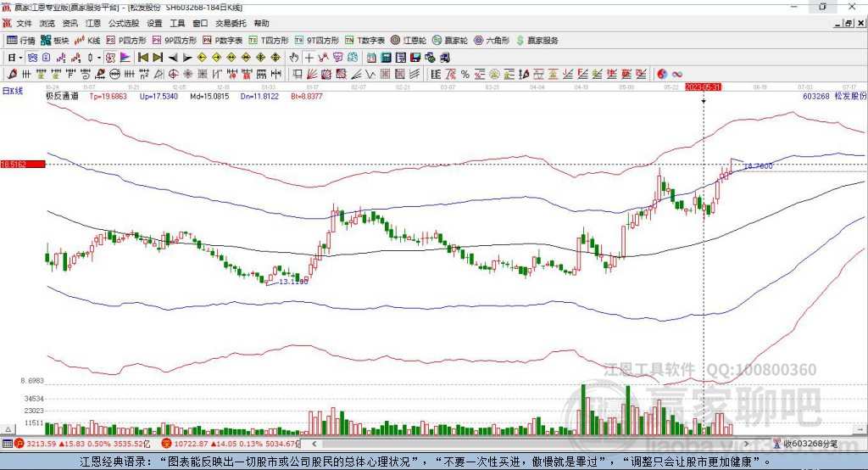Toggle the highlighted 权 indicator button
868x470 pixels.
111,58
